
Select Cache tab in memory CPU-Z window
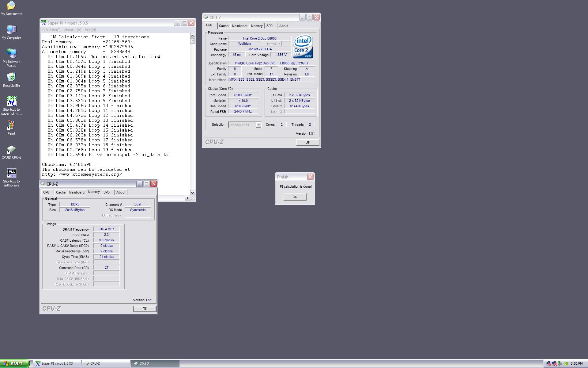point(61,192)
